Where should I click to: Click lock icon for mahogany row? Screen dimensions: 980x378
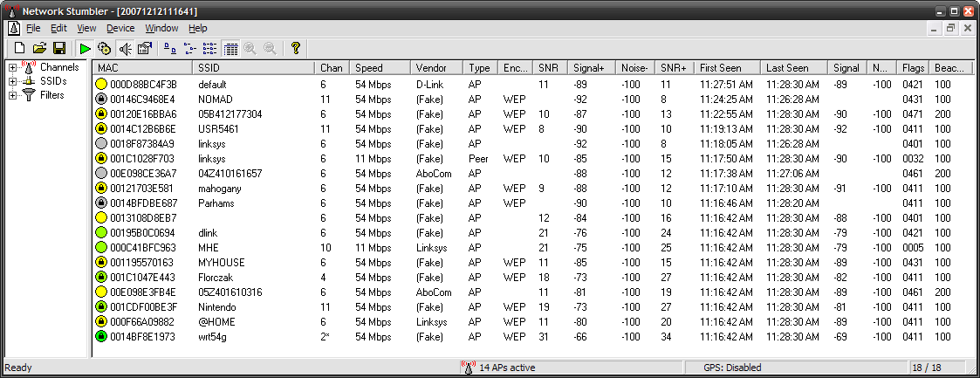[x=101, y=188]
